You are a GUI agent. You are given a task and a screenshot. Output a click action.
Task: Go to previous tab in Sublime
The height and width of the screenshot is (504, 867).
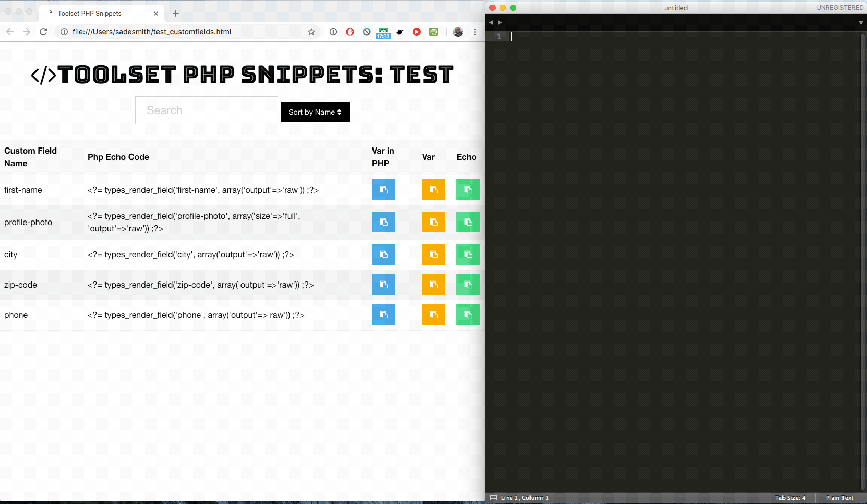pyautogui.click(x=491, y=22)
